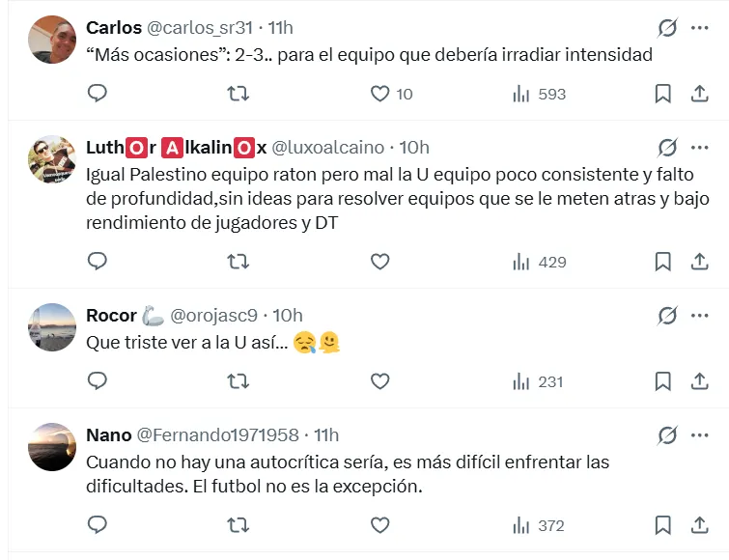Open Rocor's profile avatar
This screenshot has height=560, width=729.
[52, 327]
